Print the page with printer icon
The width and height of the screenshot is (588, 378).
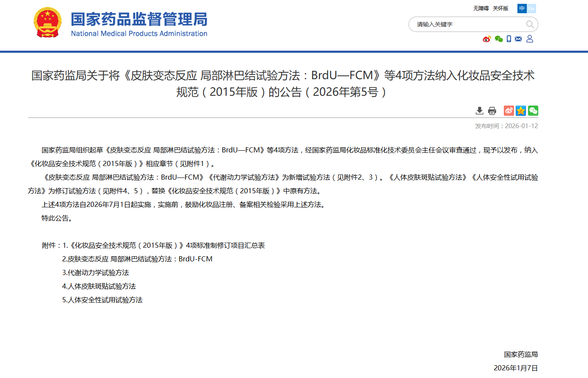492,111
